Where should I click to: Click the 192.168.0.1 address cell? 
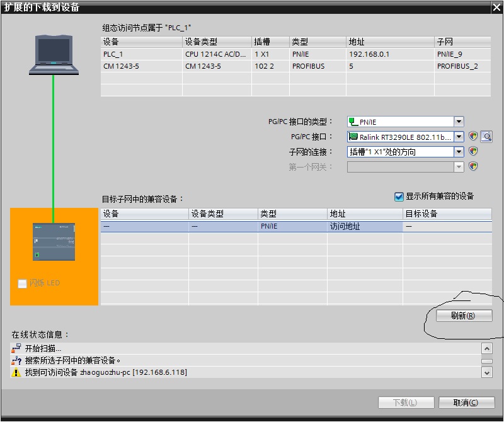point(390,54)
